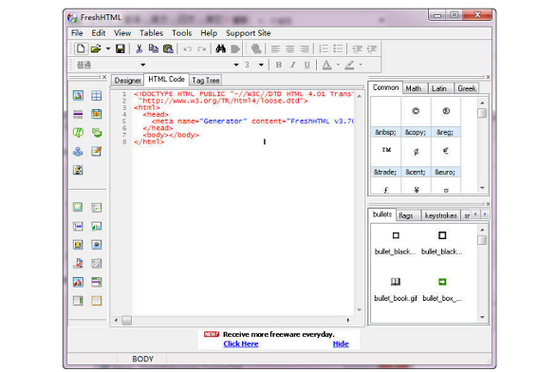Decrease indent of paragraph

point(357,49)
